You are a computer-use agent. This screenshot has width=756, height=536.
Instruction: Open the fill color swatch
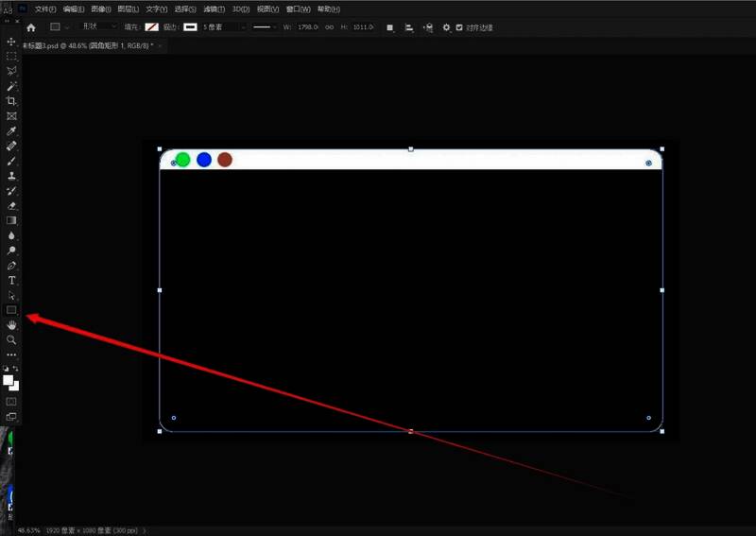151,27
